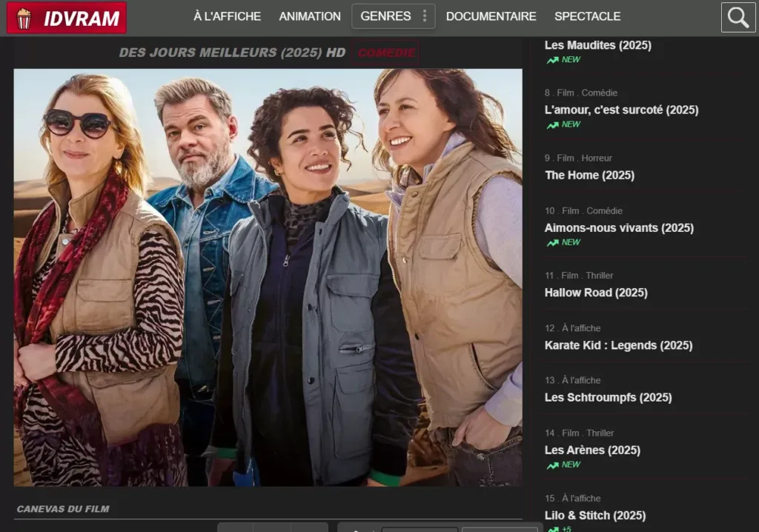Select the DOCUMENTAIRE menu item

tap(491, 16)
